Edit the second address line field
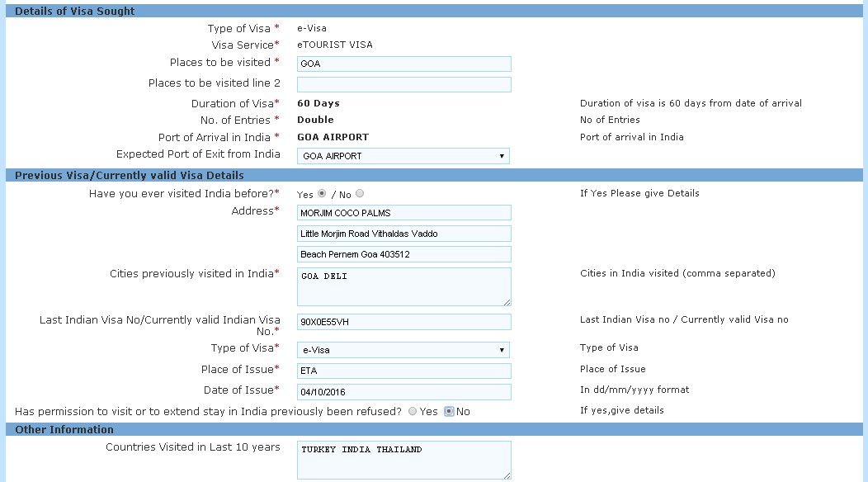 [403, 234]
